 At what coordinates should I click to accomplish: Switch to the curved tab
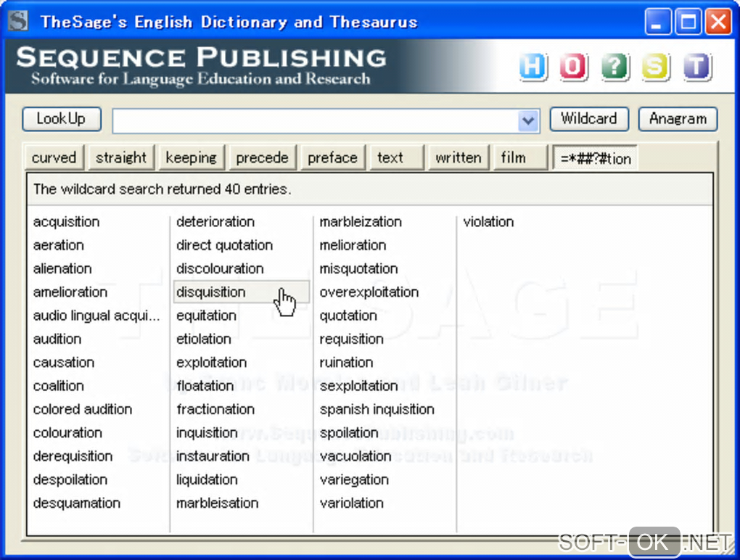pyautogui.click(x=54, y=157)
